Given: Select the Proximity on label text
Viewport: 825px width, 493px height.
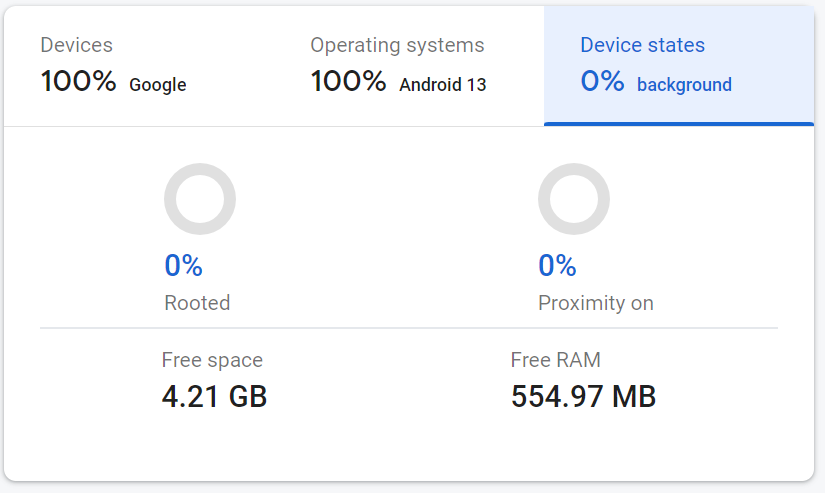Looking at the screenshot, I should coord(596,302).
